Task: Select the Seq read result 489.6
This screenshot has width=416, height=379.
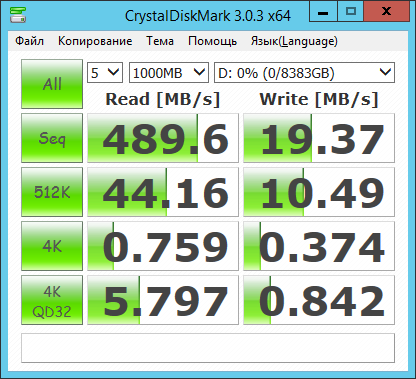Action: (163, 138)
